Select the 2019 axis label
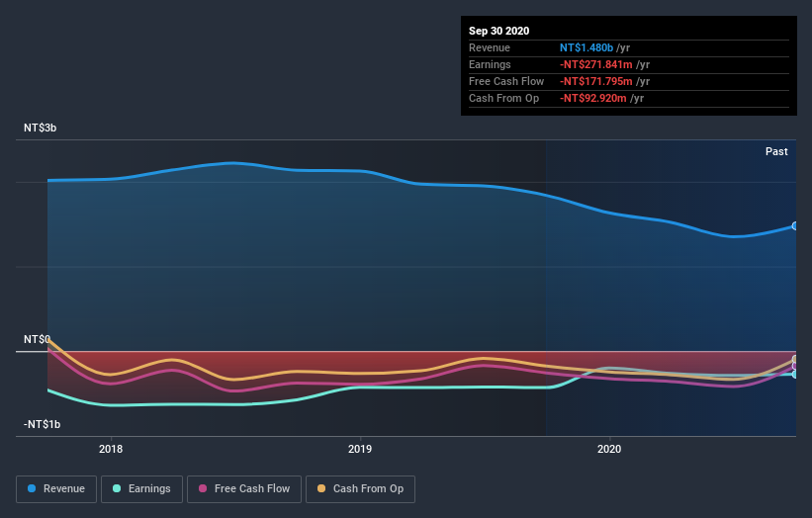Image resolution: width=812 pixels, height=518 pixels. [x=360, y=449]
